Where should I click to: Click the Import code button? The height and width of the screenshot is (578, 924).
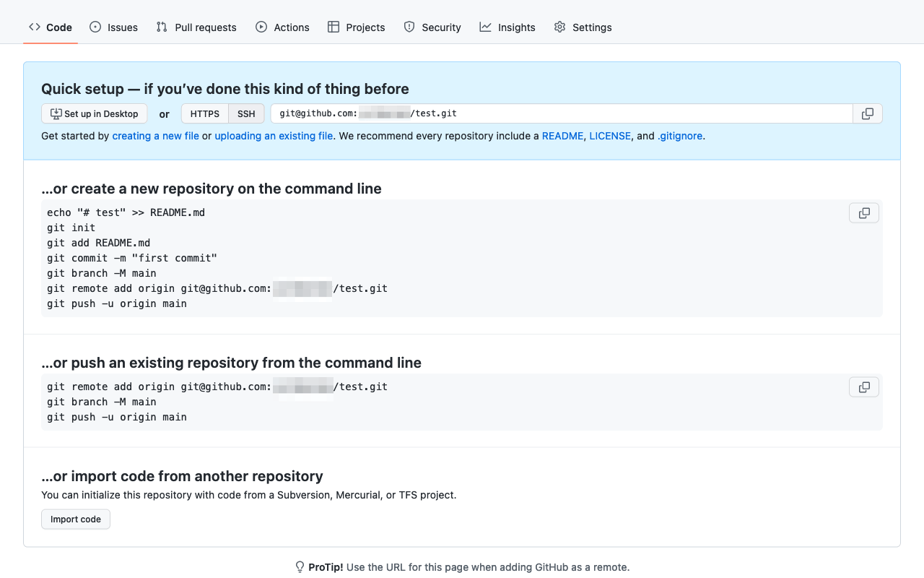[76, 519]
